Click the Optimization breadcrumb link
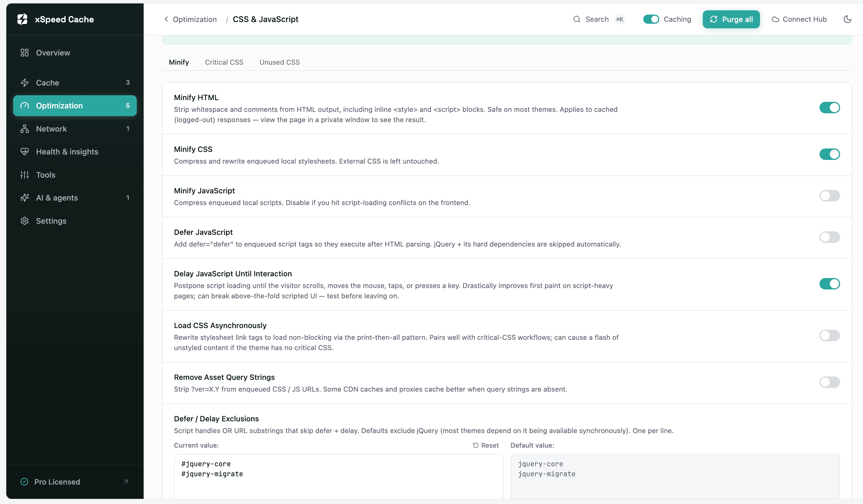863x504 pixels. click(x=195, y=19)
